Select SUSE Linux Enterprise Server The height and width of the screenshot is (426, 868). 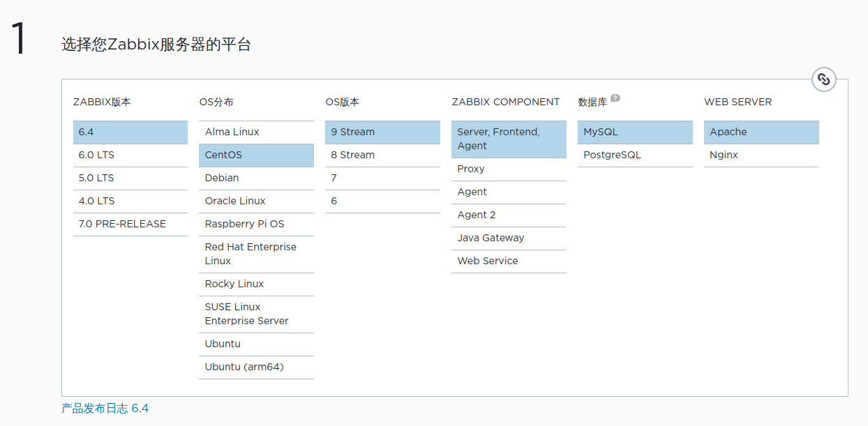256,314
